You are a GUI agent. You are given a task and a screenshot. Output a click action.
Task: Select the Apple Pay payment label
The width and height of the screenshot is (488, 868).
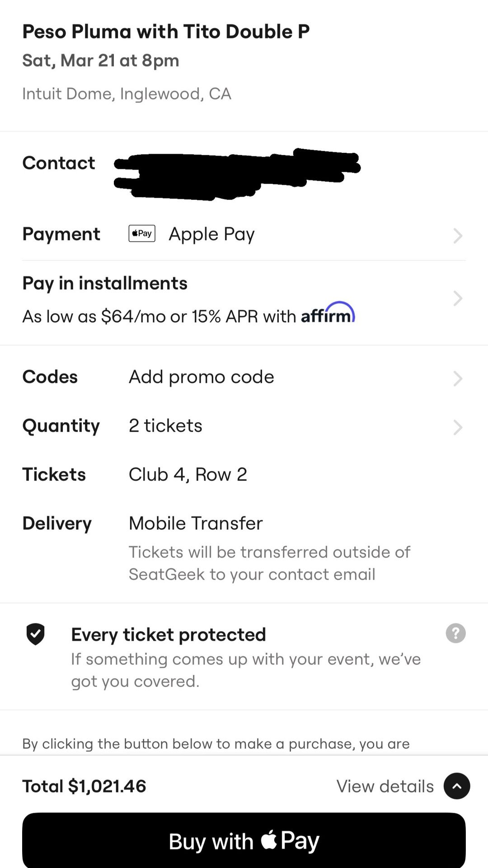pyautogui.click(x=211, y=234)
